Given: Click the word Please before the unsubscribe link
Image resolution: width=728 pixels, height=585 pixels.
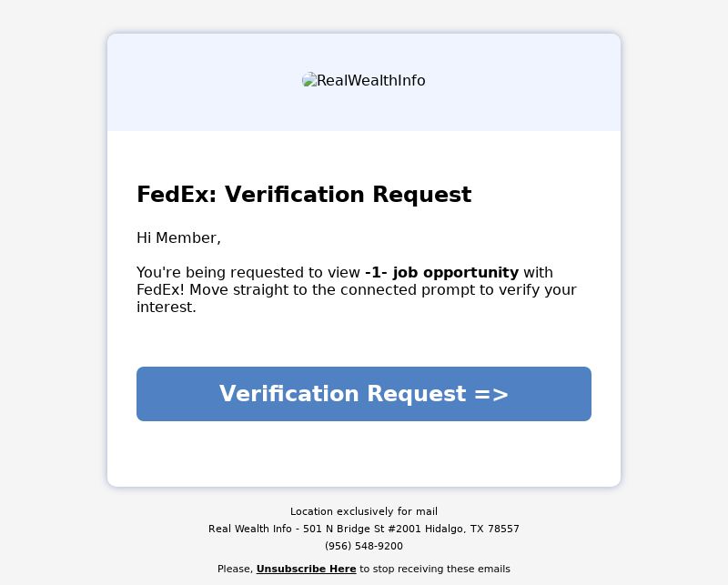Looking at the screenshot, I should tap(235, 569).
